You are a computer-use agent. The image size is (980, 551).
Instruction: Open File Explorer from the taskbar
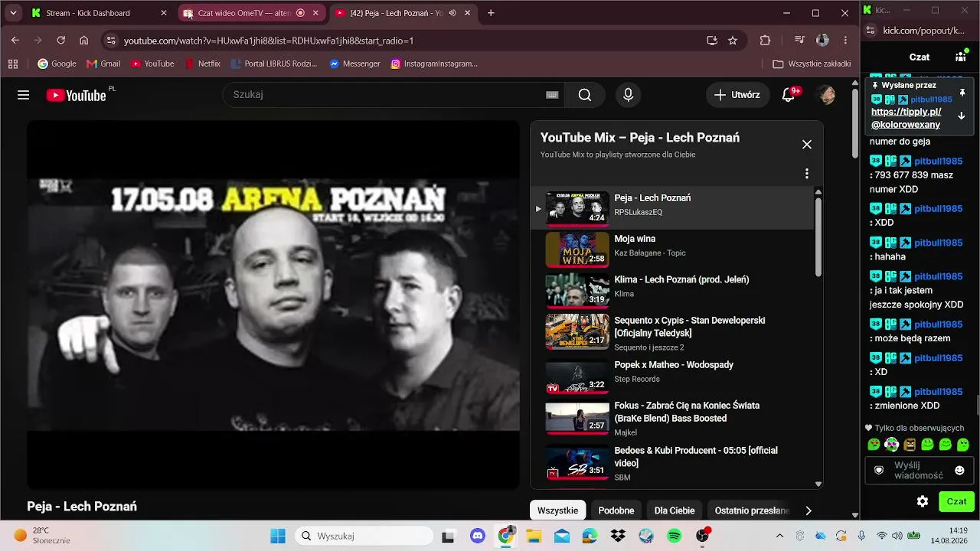pos(533,536)
